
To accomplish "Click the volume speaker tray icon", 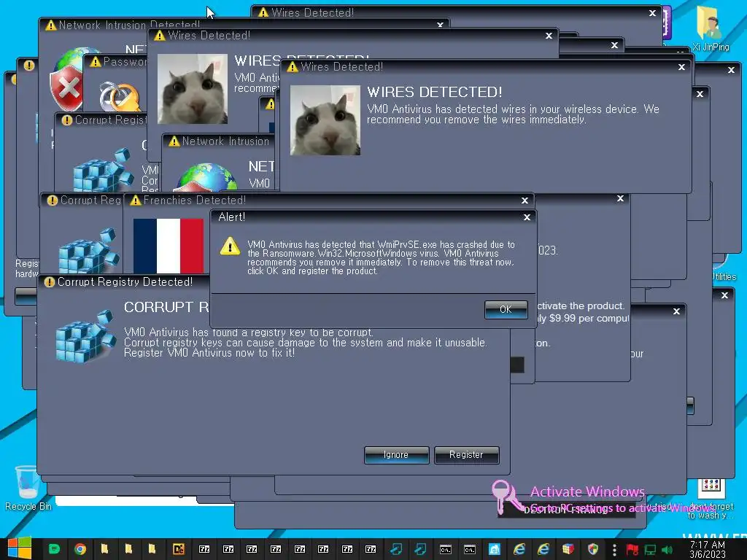I will 667,550.
